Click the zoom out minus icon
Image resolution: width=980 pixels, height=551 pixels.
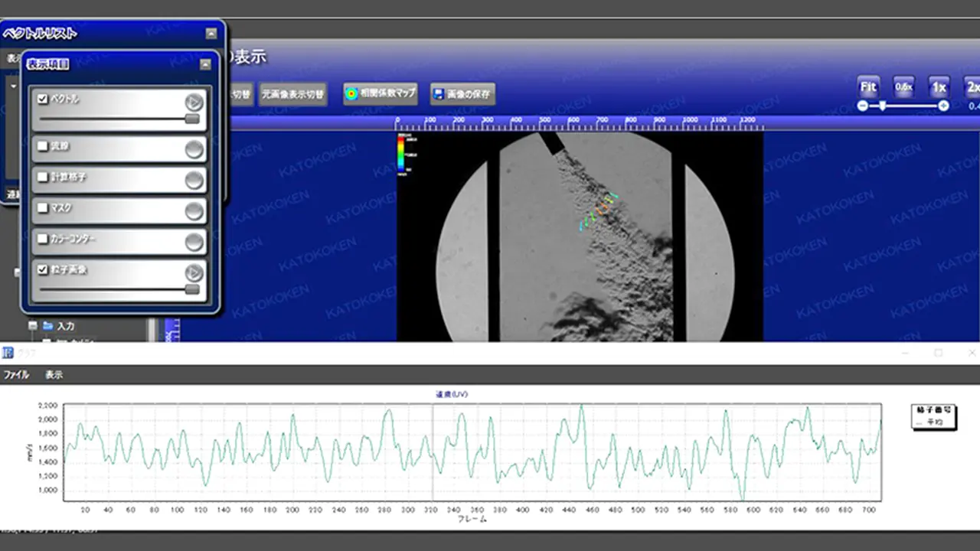coord(863,106)
